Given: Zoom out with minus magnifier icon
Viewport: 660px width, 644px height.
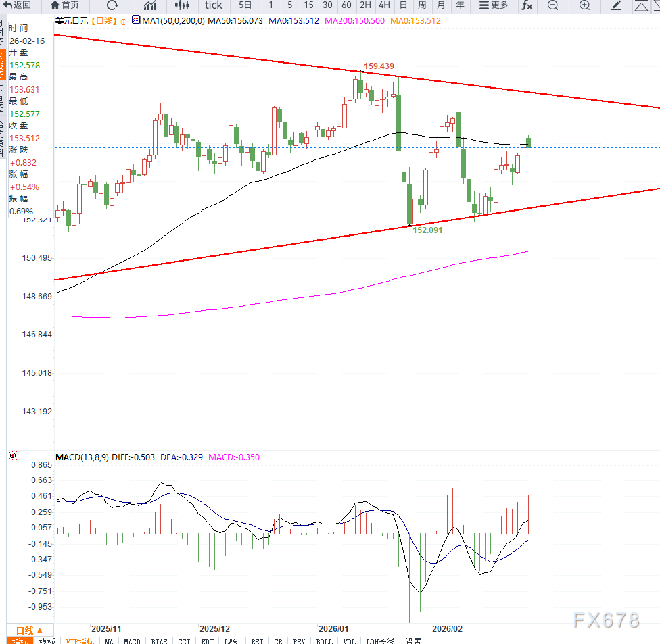Looking at the screenshot, I should pyautogui.click(x=552, y=5).
